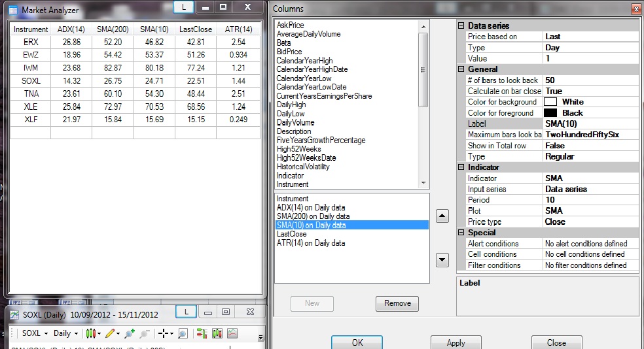This screenshot has height=349, width=644.
Task: Click the OK button
Action: coord(357,342)
